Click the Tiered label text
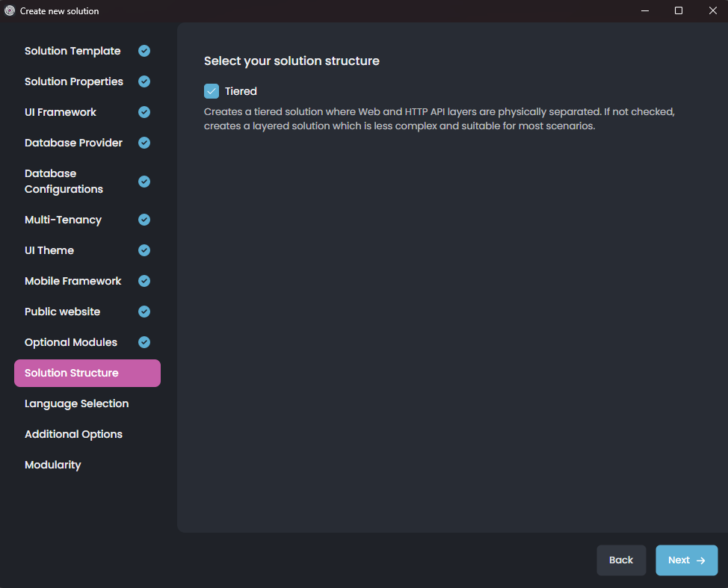Screen dimensions: 728x588 (241, 91)
